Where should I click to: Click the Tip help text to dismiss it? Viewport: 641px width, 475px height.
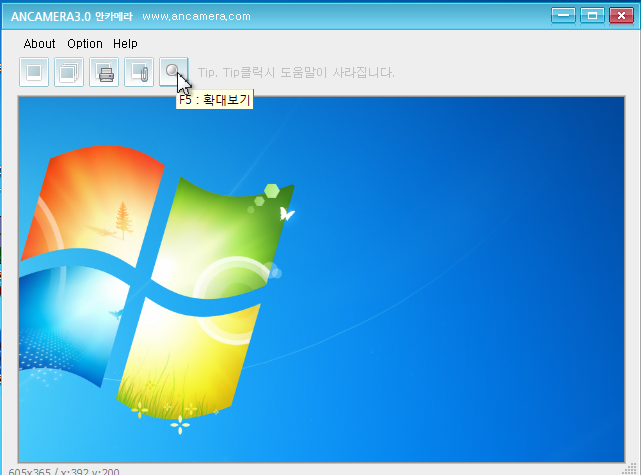coord(296,73)
